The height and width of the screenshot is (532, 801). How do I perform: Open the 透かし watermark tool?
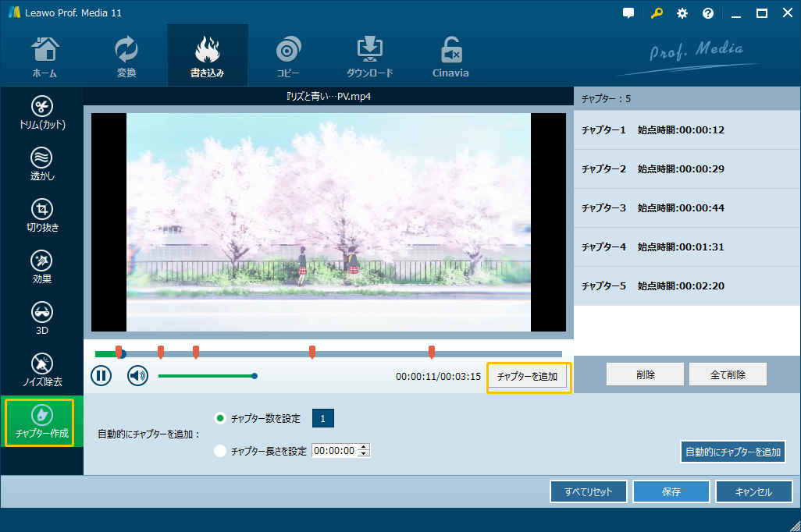click(x=42, y=165)
